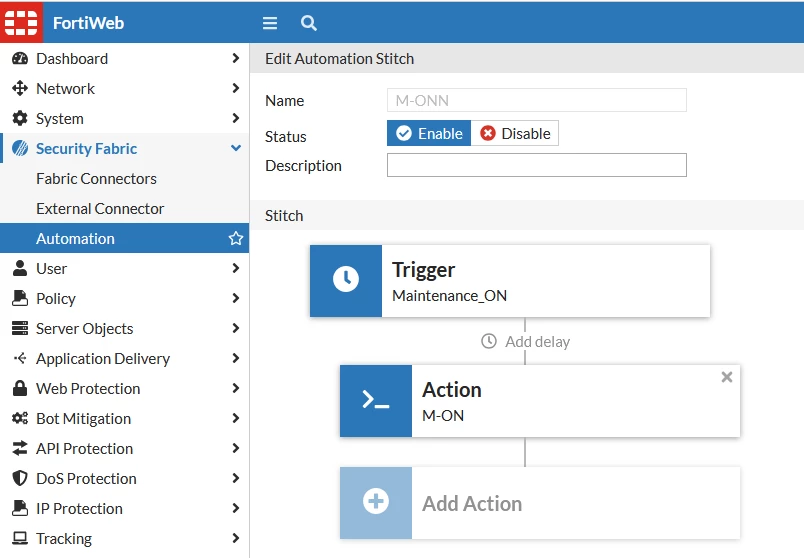Open Dashboard menu label
This screenshot has height=558, width=804.
click(72, 58)
